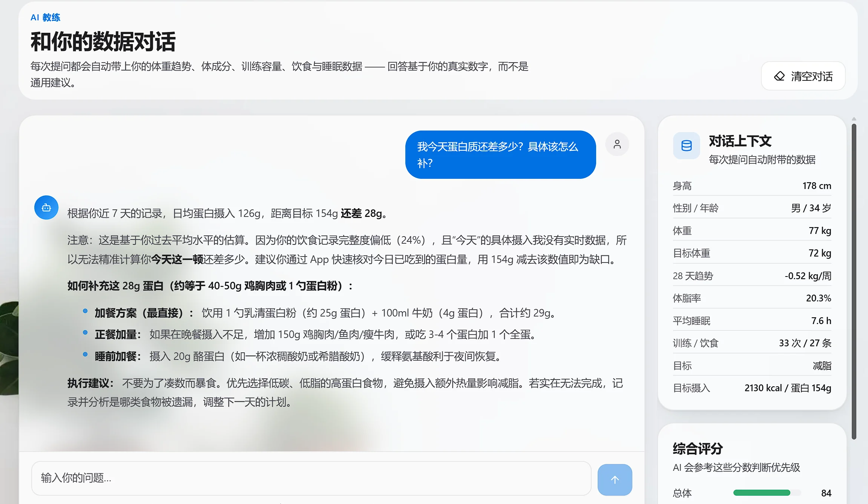Click the 目标体重 72 kg value

[820, 253]
